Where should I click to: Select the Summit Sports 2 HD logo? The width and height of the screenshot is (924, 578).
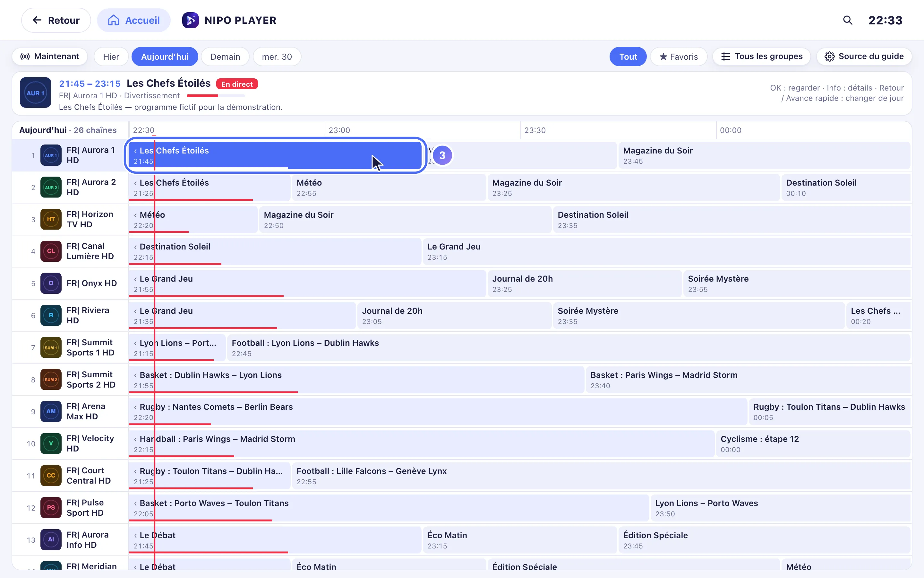51,380
